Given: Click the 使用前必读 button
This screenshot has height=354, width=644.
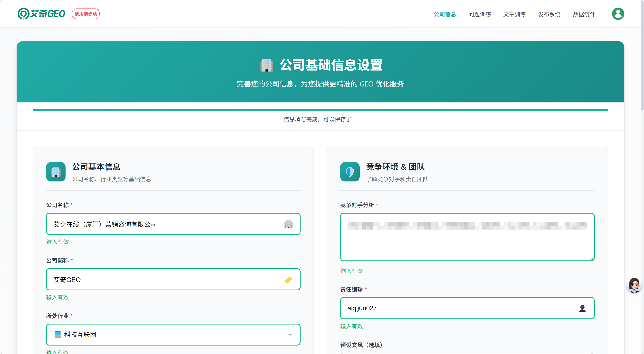Looking at the screenshot, I should [x=86, y=14].
